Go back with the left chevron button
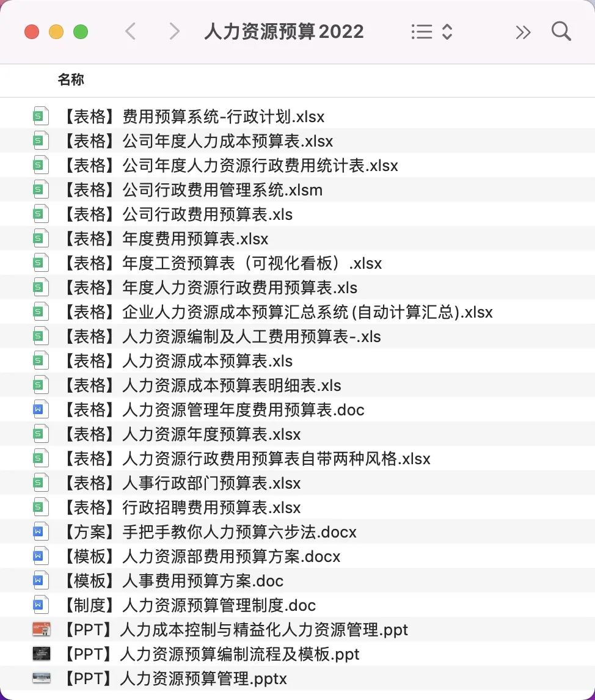Screen dimensions: 595x700 tap(130, 32)
